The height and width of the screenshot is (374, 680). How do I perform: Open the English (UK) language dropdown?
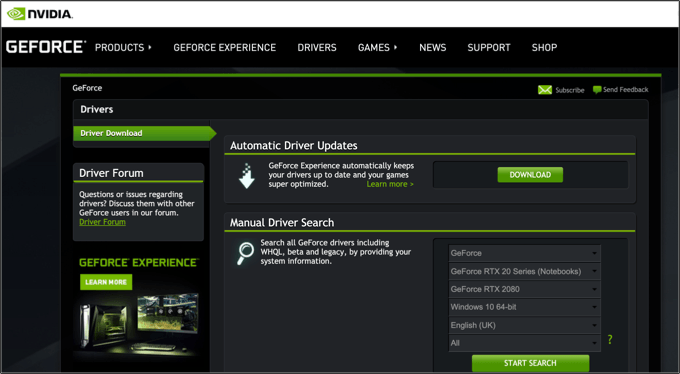tap(524, 325)
